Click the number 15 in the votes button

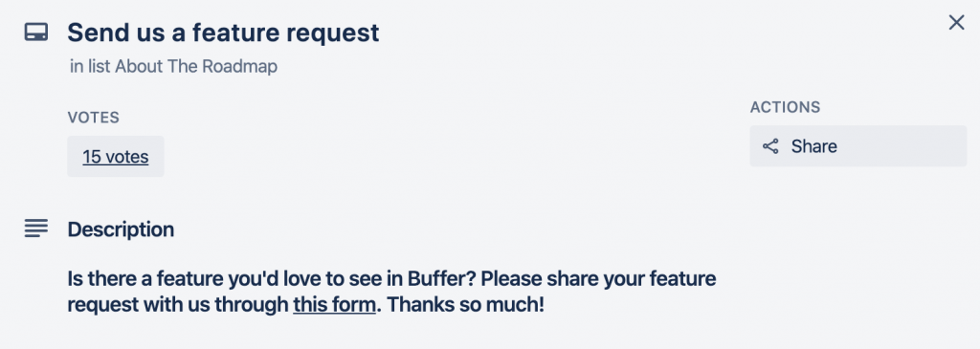pyautogui.click(x=92, y=157)
